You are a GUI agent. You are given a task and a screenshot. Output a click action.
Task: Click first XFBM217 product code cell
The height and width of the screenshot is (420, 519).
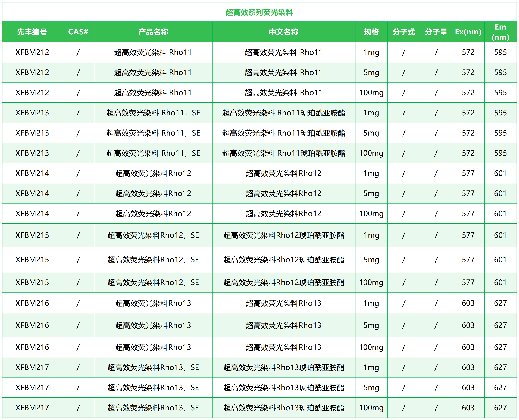point(32,367)
